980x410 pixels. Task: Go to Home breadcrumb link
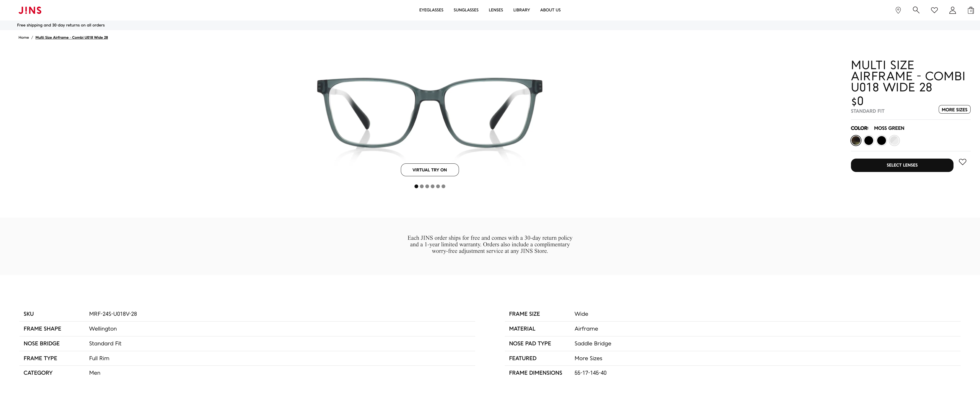(24, 37)
